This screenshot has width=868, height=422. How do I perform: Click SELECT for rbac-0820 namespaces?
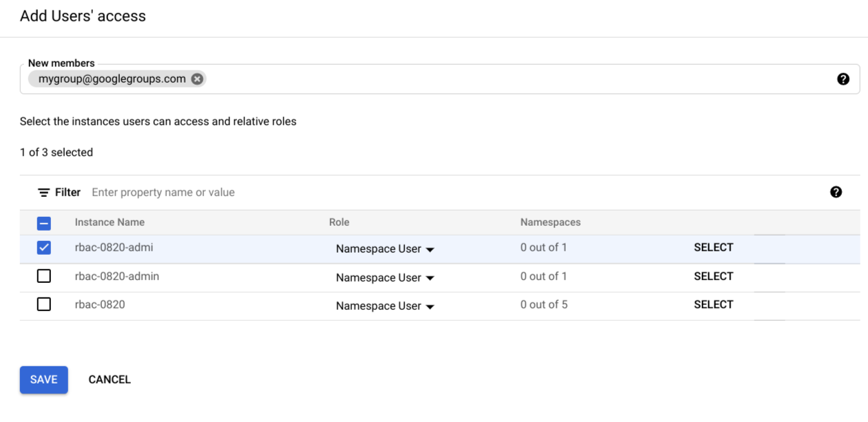click(714, 304)
